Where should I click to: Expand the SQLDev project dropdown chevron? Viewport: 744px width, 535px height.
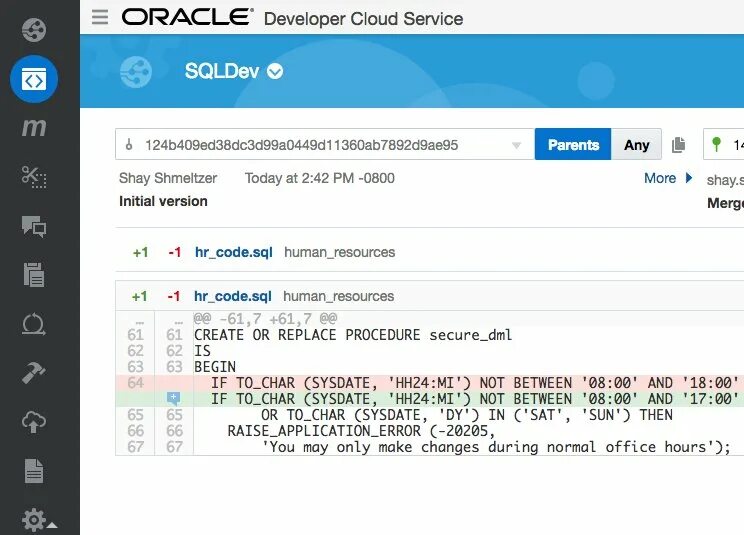tap(275, 72)
